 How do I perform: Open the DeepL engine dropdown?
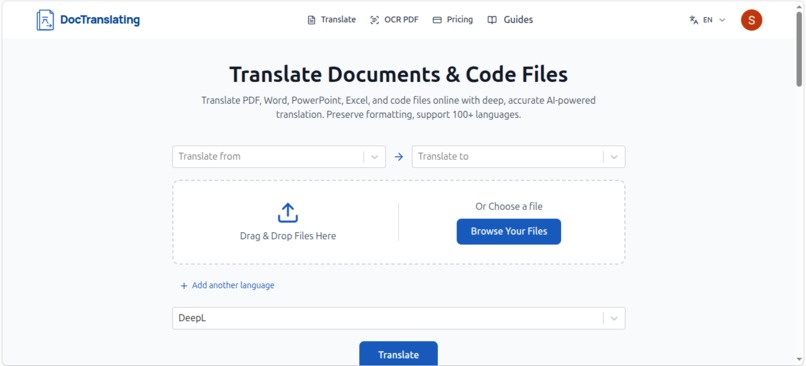(399, 318)
